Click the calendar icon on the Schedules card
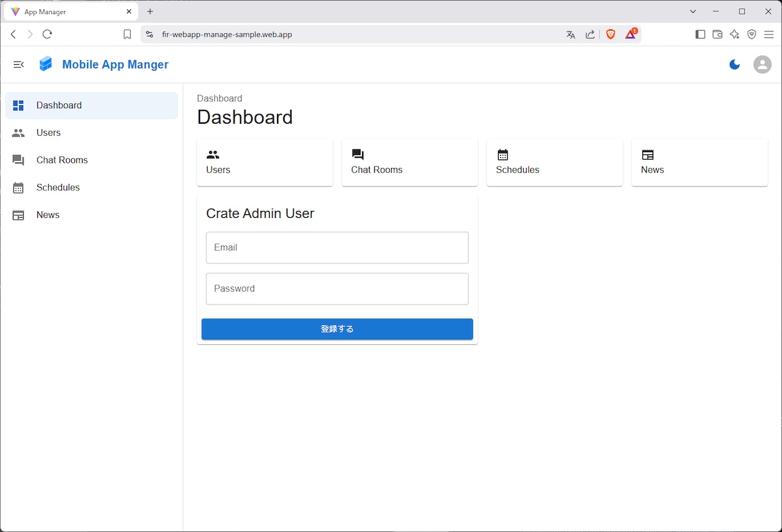This screenshot has height=532, width=782. click(503, 154)
